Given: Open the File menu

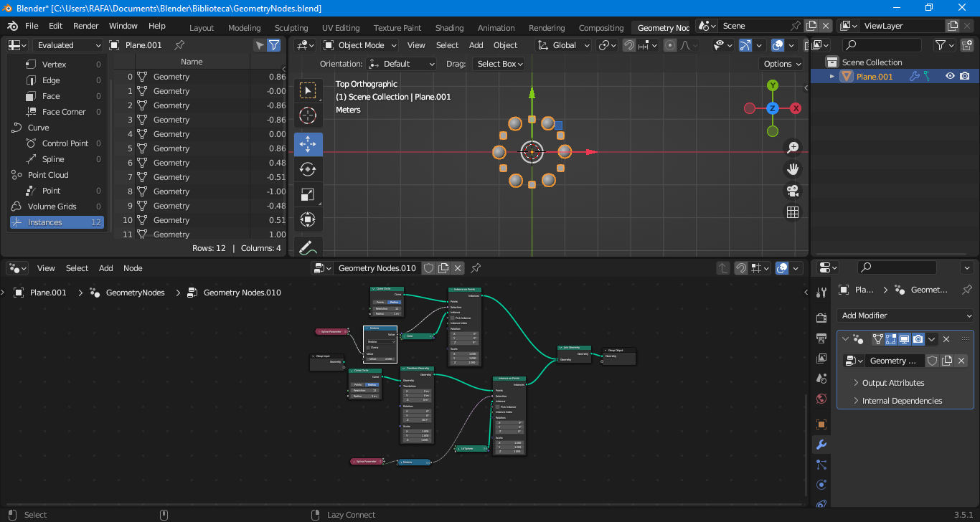Looking at the screenshot, I should 32,26.
